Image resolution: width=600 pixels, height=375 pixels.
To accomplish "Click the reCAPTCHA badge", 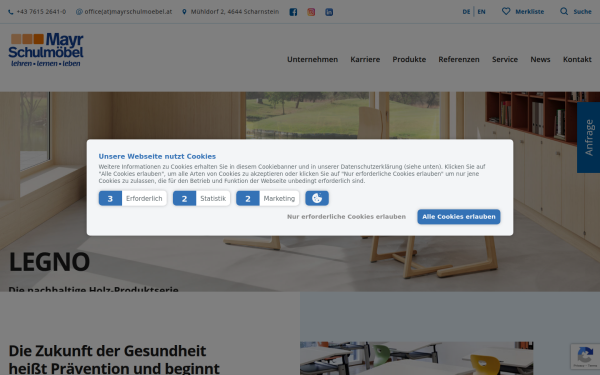I will 585,356.
